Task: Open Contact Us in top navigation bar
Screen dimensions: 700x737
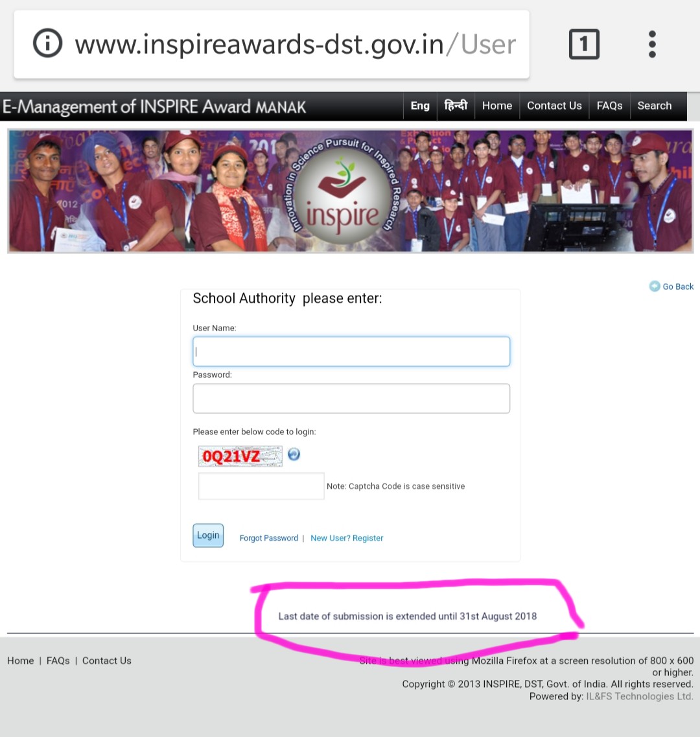Action: click(x=554, y=106)
